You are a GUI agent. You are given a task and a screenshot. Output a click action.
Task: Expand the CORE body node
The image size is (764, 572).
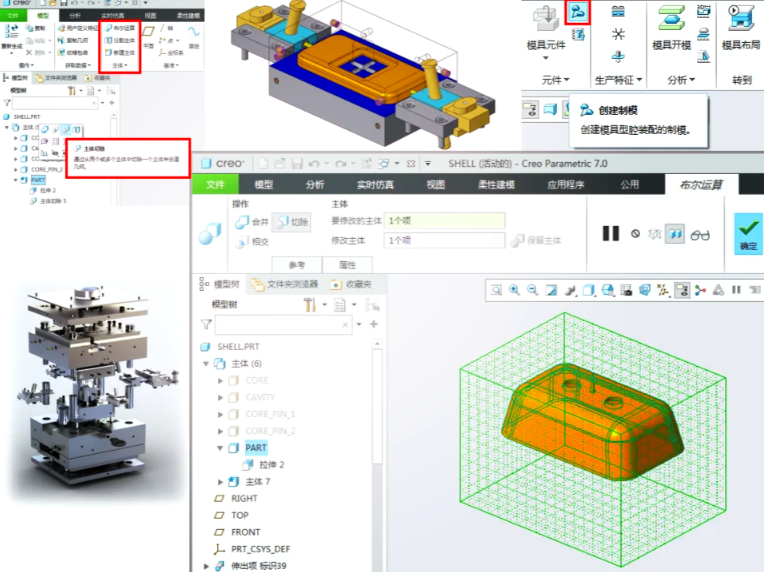[x=220, y=381]
